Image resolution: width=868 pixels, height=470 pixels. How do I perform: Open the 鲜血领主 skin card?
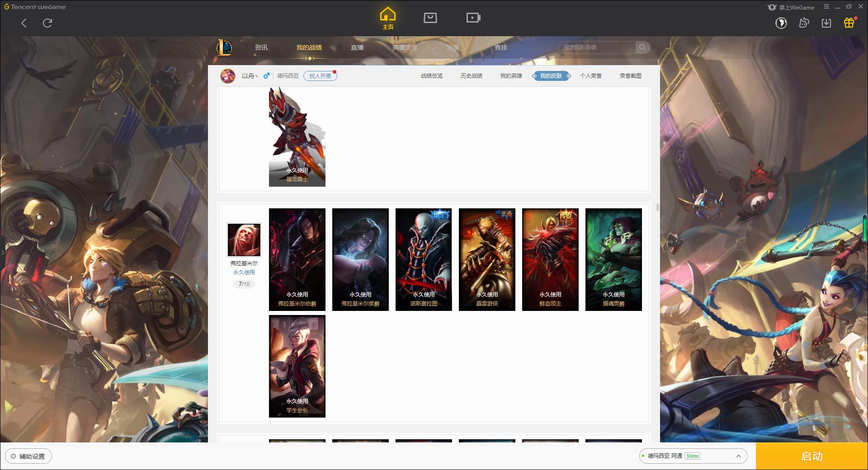pyautogui.click(x=550, y=259)
